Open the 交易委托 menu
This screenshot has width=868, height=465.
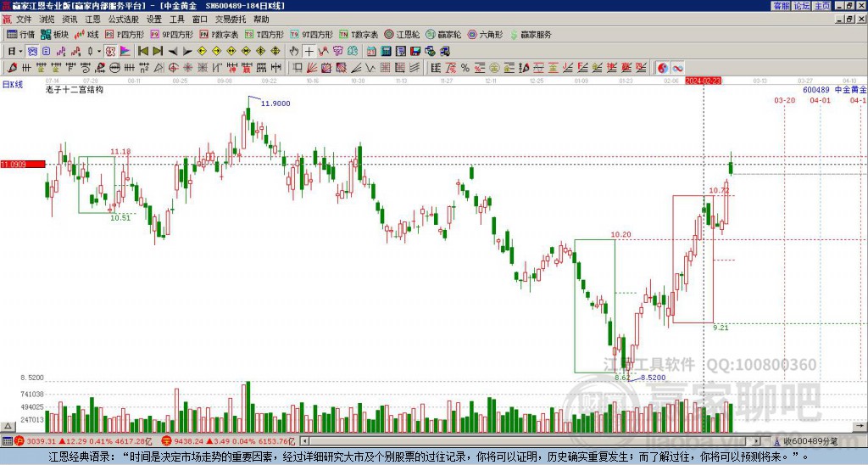coord(231,20)
